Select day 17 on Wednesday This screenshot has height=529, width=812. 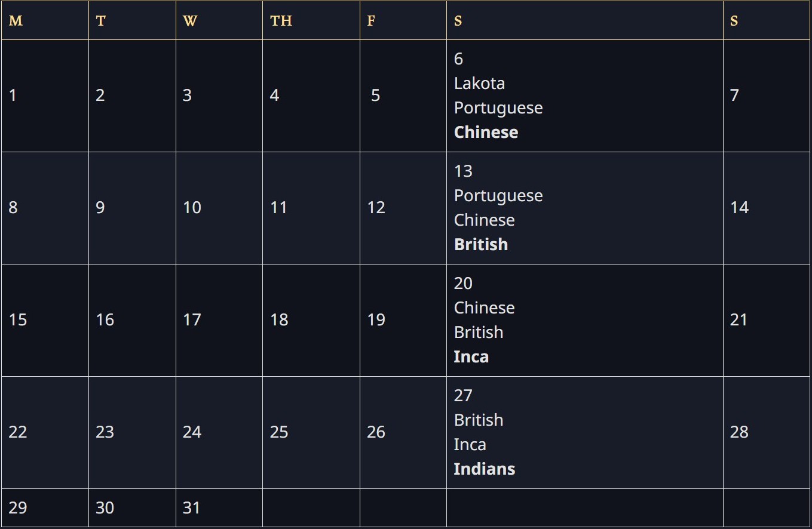pos(192,320)
